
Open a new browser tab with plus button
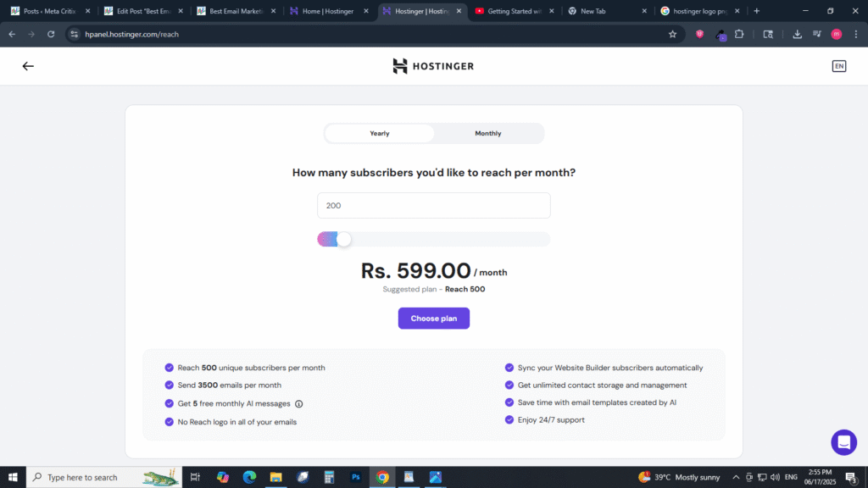point(756,11)
